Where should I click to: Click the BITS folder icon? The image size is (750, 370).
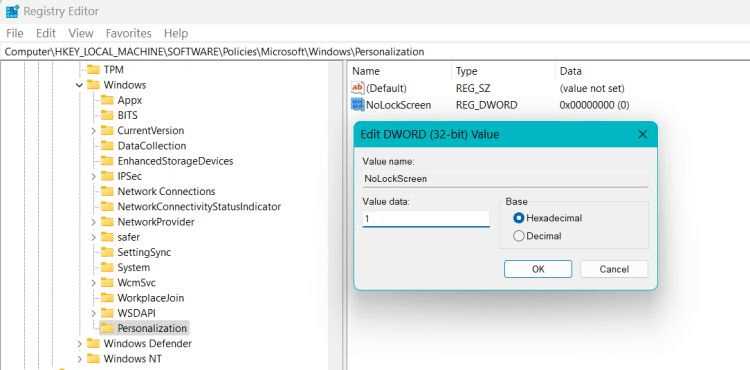[x=107, y=115]
